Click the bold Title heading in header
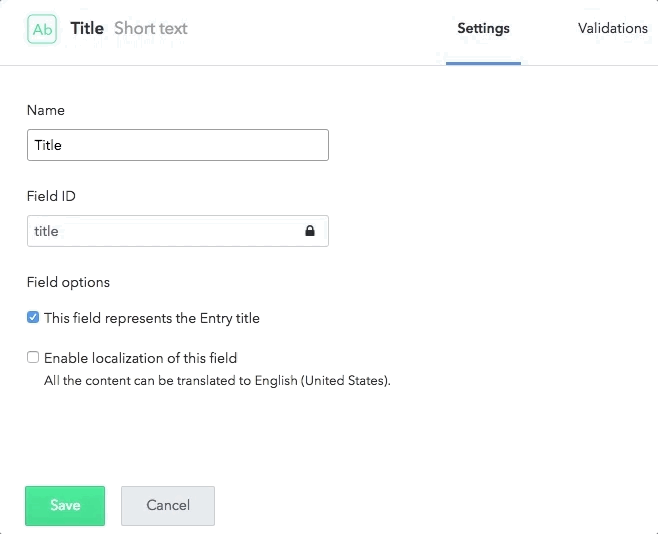The height and width of the screenshot is (534, 658). (x=87, y=28)
